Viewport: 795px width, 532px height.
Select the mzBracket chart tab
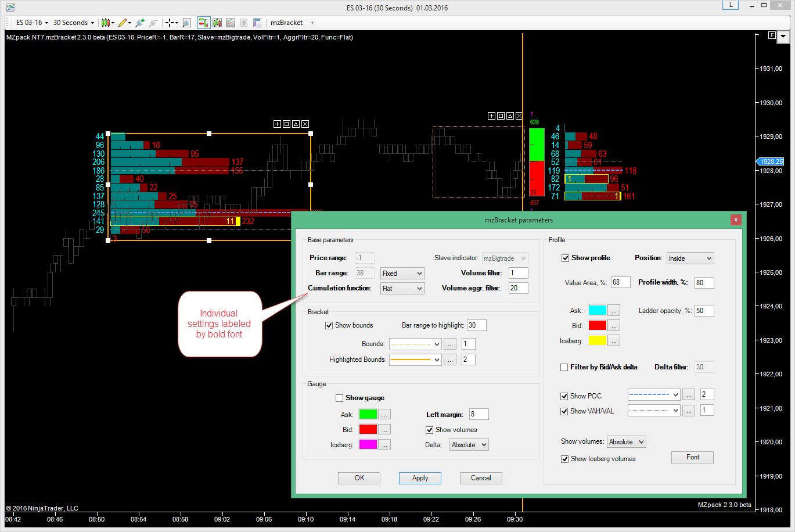point(286,23)
